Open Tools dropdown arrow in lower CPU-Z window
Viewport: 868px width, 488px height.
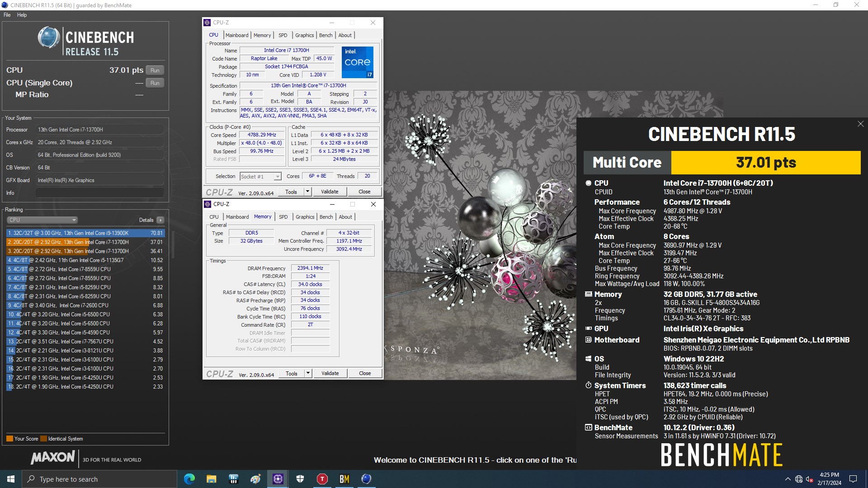[308, 373]
